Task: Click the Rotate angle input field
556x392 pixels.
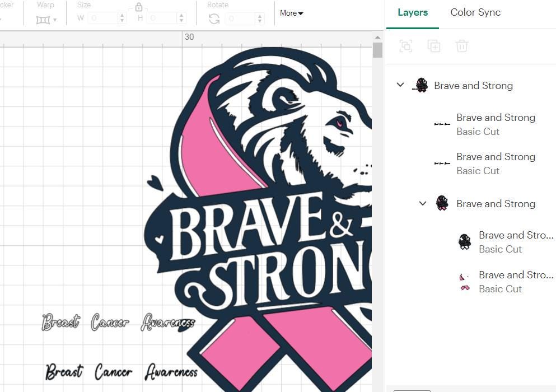Action: click(241, 18)
